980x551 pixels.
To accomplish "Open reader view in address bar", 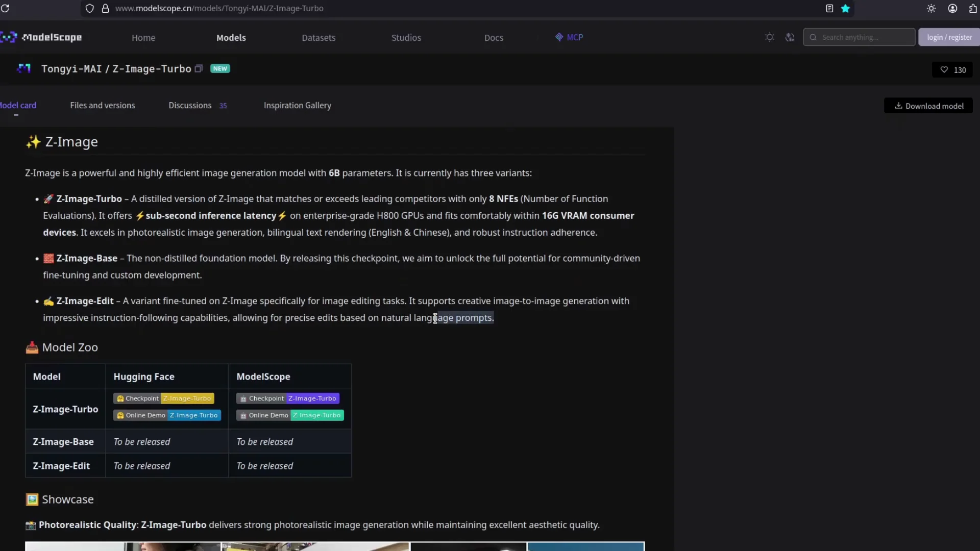I will pos(829,9).
